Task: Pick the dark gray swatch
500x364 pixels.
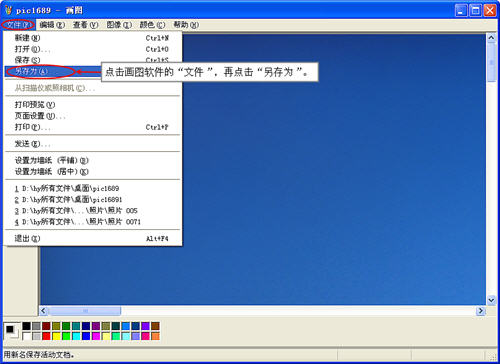Action: [37, 326]
